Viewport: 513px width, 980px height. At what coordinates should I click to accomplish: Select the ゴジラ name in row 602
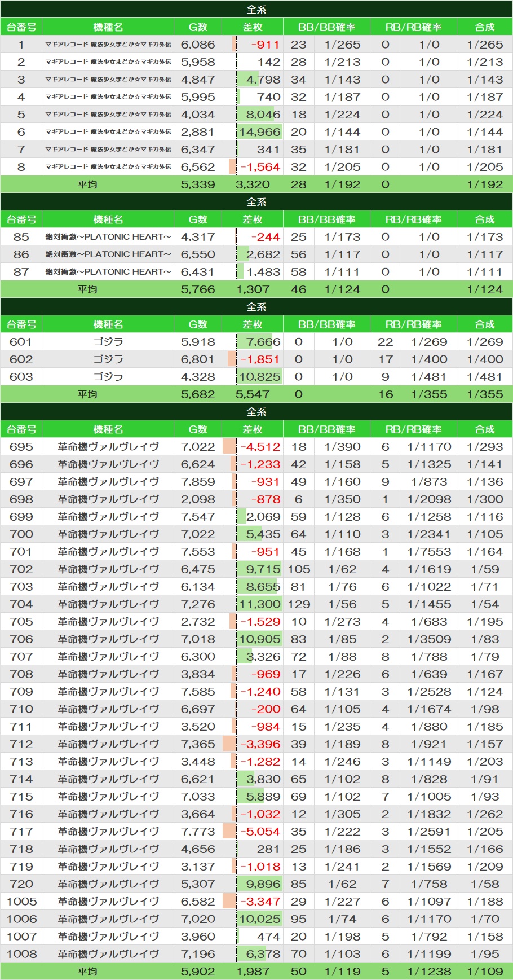[108, 359]
